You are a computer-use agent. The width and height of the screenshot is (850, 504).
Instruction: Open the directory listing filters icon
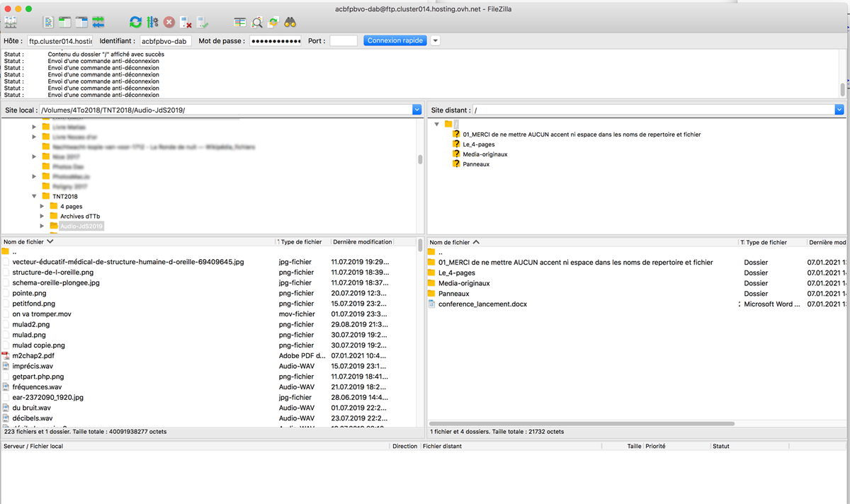click(240, 22)
